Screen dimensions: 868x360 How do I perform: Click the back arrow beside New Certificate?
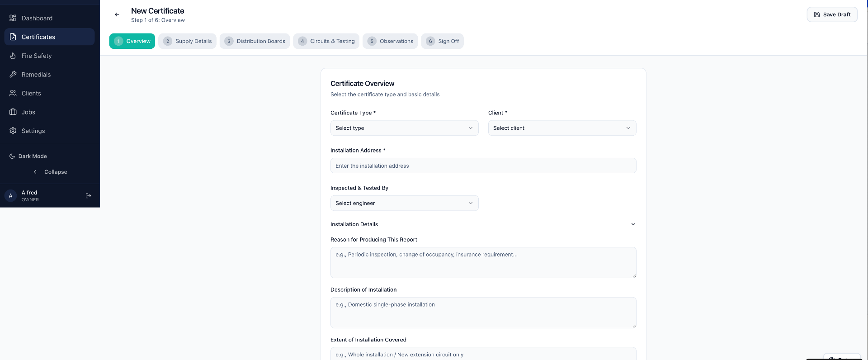tap(117, 14)
